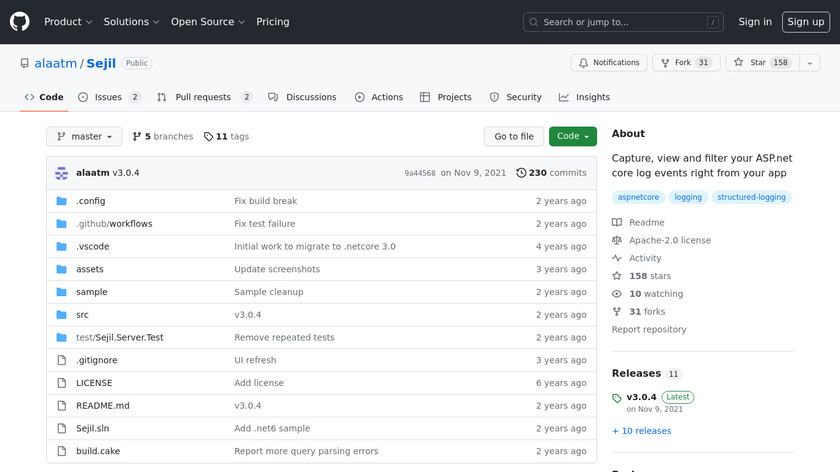Image resolution: width=840 pixels, height=472 pixels.
Task: Click the alaatm user avatar icon
Action: tap(62, 172)
